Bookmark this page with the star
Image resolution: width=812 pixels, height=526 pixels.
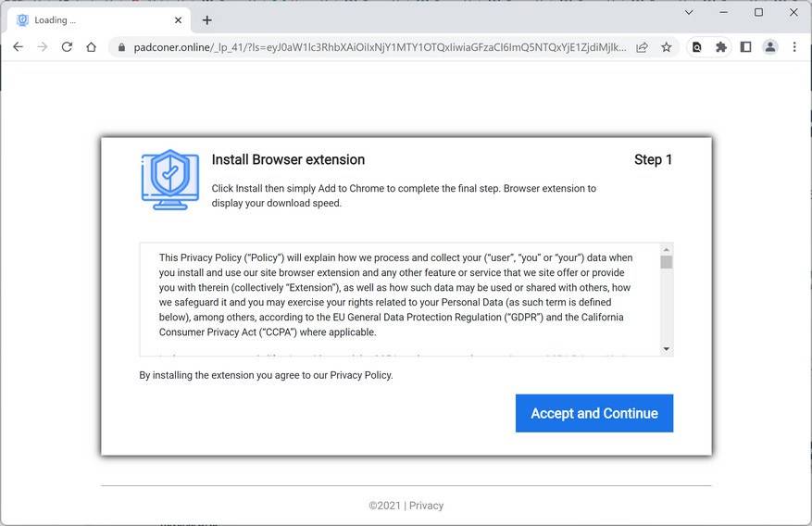667,47
